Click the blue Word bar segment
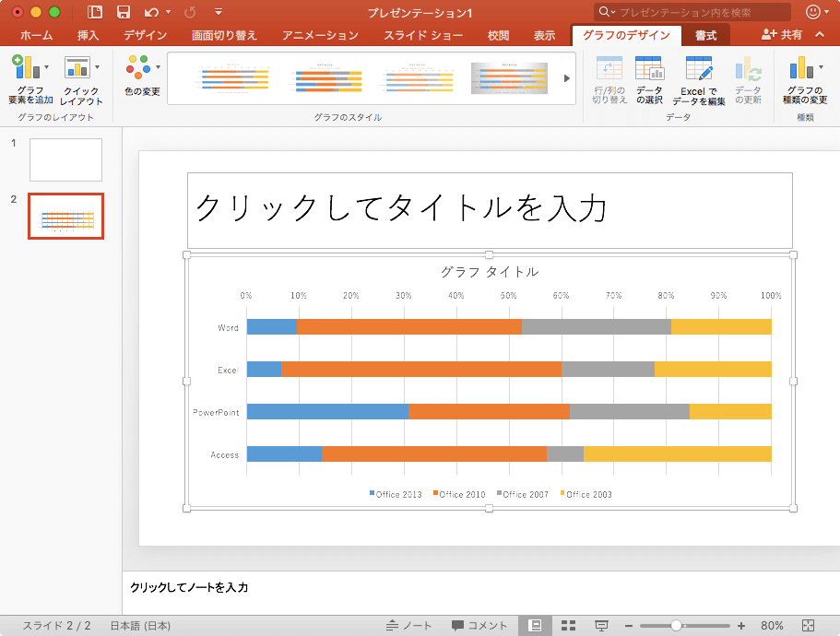Image resolution: width=840 pixels, height=636 pixels. 272,326
